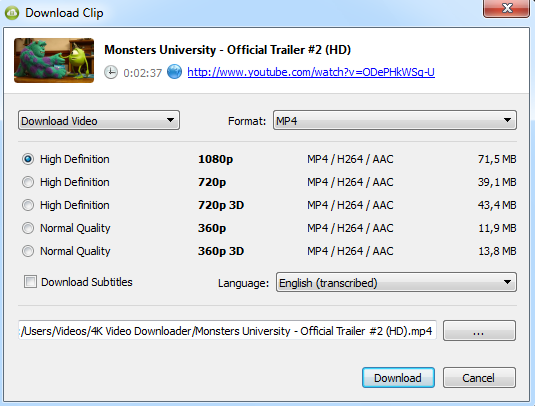
Task: Click the video title text
Action: point(227,50)
